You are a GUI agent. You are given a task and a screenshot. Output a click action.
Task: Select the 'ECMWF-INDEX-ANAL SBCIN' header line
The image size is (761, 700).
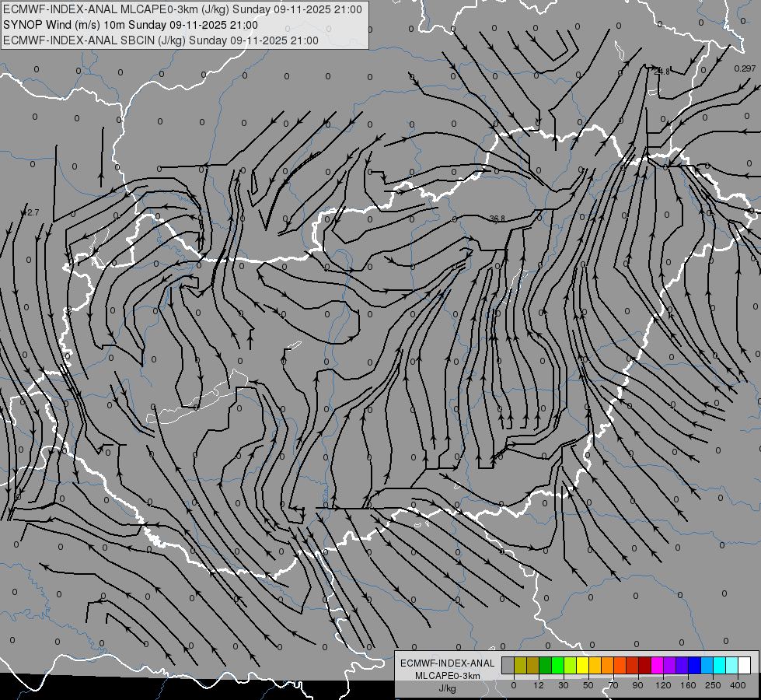pyautogui.click(x=161, y=40)
